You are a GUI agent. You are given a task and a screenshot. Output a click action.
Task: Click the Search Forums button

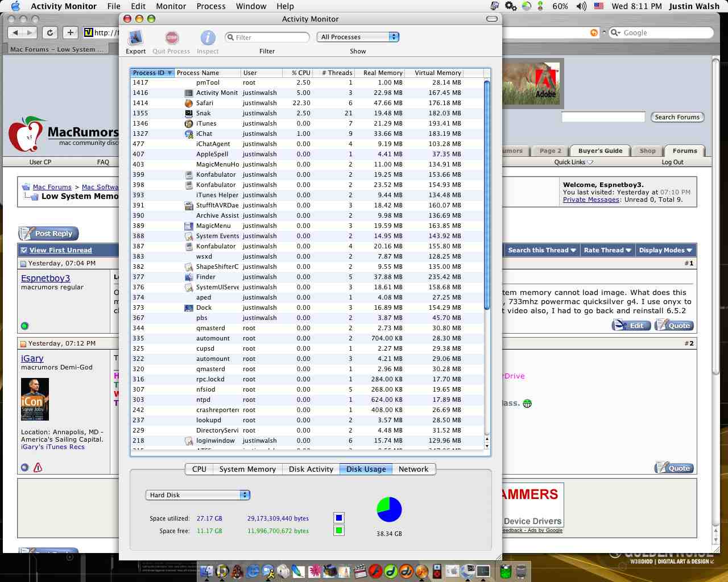[677, 117]
